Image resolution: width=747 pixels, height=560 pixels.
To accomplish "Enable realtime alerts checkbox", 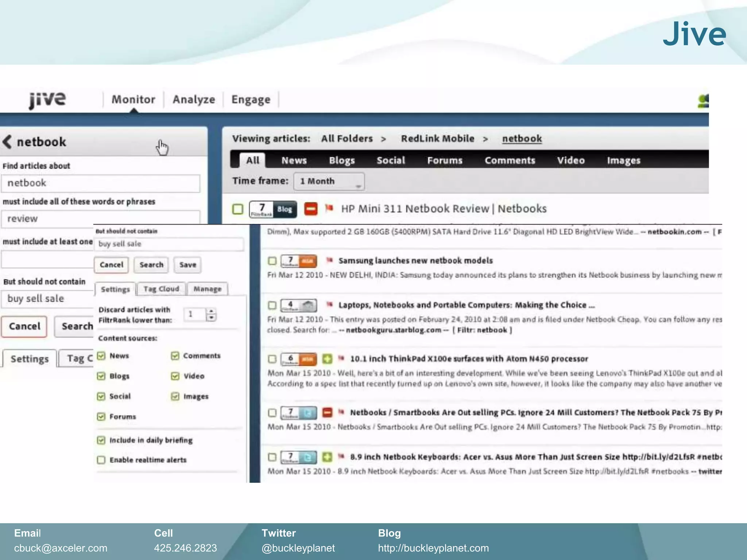I will pos(101,460).
